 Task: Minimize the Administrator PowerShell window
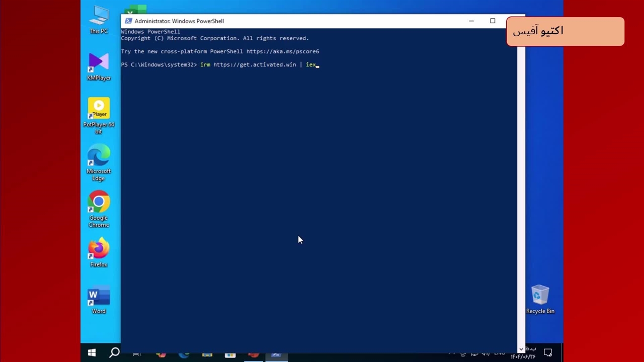pyautogui.click(x=471, y=21)
